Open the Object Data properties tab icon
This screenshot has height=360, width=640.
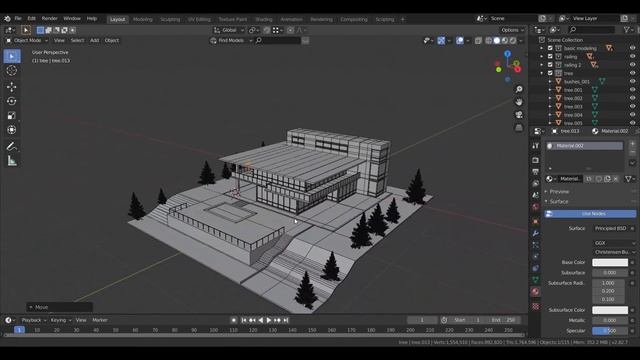coord(536,280)
